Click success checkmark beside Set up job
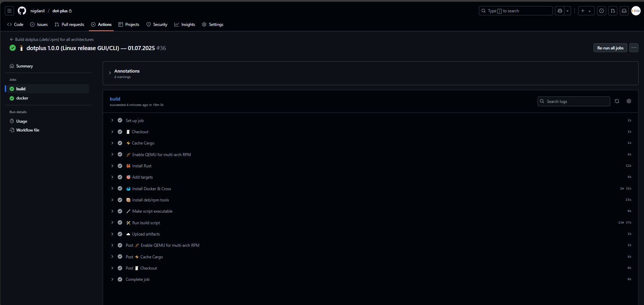The width and height of the screenshot is (644, 305). point(120,120)
